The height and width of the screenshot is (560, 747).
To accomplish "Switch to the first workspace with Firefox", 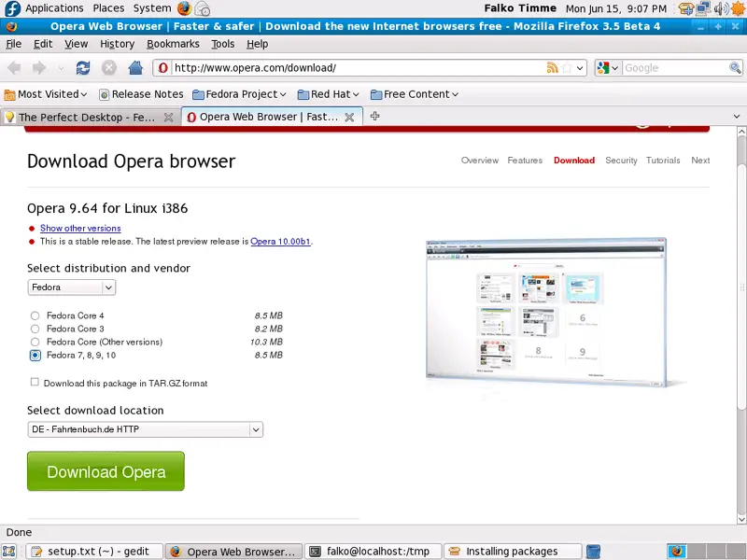I will tap(676, 552).
